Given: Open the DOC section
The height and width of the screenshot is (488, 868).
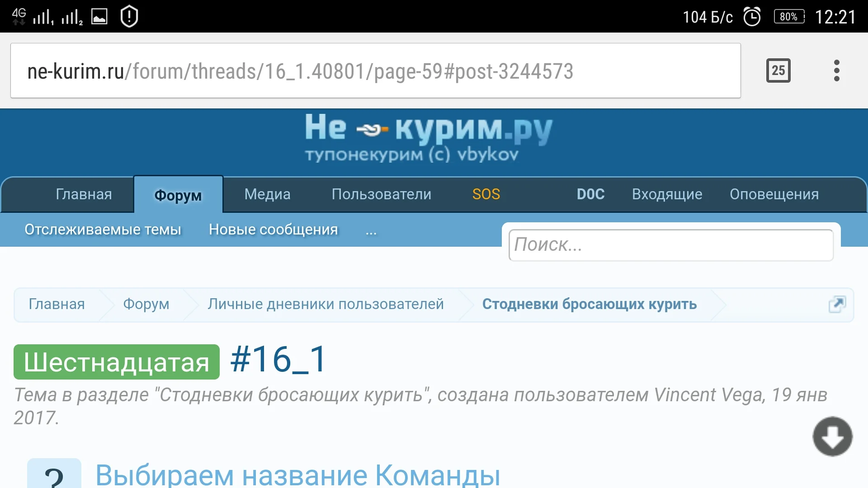Looking at the screenshot, I should pyautogui.click(x=590, y=194).
